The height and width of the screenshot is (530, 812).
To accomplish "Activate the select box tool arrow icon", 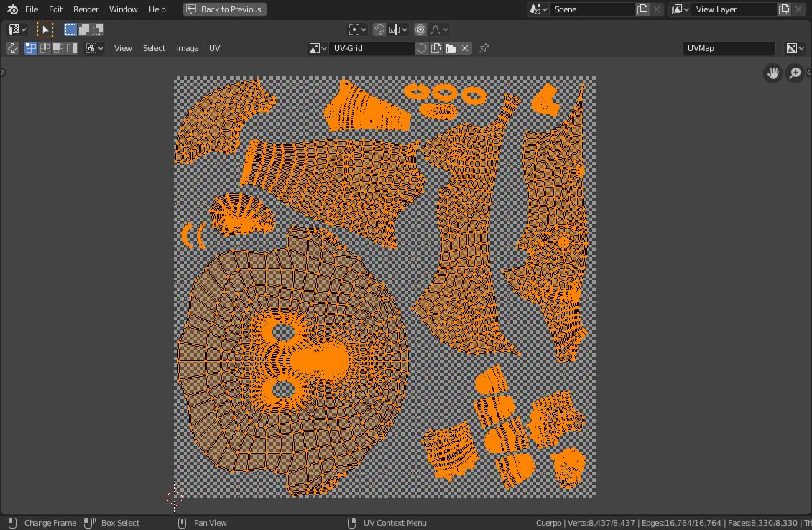I will (45, 29).
